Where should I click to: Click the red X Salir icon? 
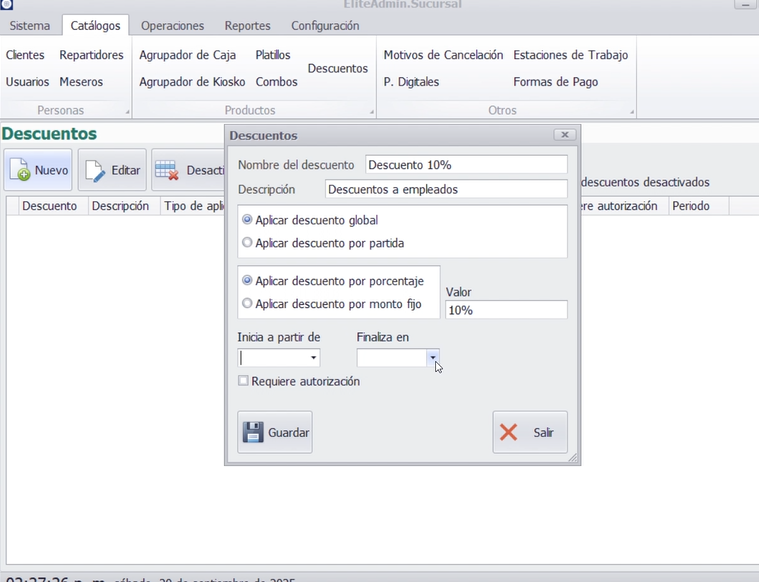pyautogui.click(x=509, y=433)
